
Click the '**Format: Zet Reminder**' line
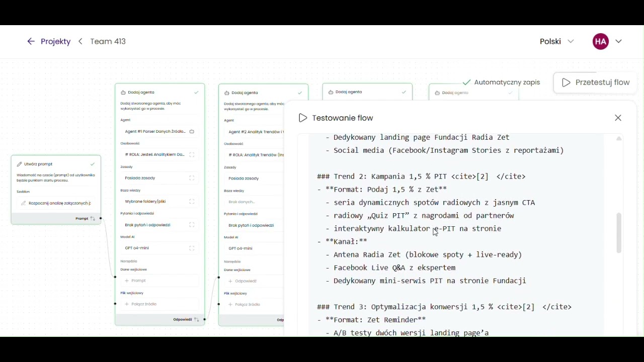(371, 320)
